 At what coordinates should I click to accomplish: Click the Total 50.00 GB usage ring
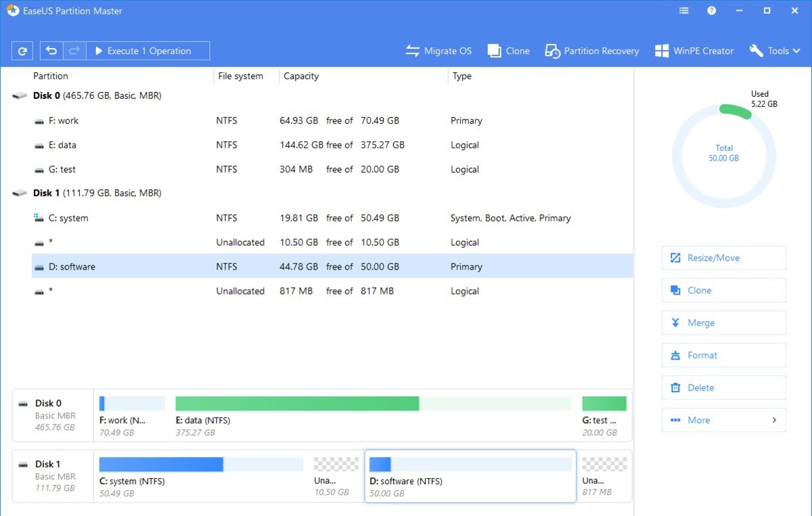[x=724, y=156]
